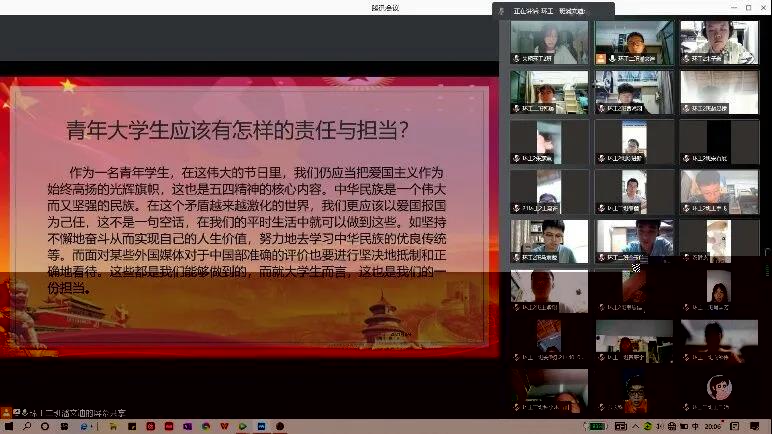Image resolution: width=772 pixels, height=434 pixels.
Task: Click the 腾讯会议 window title
Action: [x=385, y=7]
